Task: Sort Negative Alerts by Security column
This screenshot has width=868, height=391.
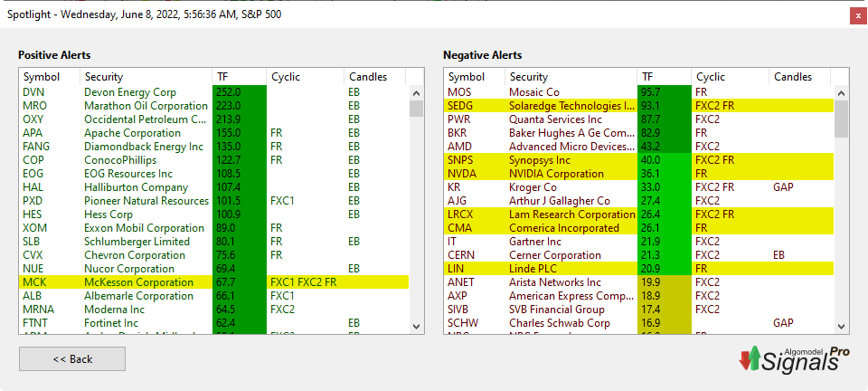Action: click(x=571, y=77)
